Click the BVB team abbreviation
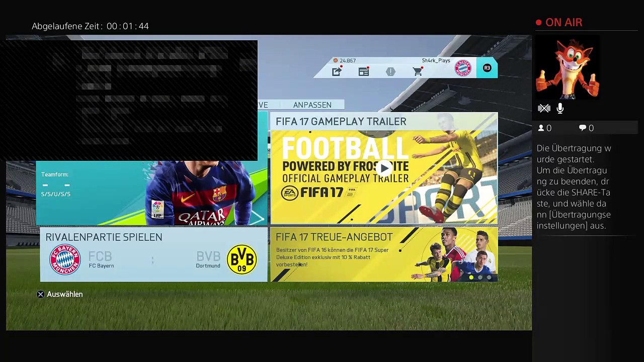Viewport: 644px width, 362px height. click(208, 256)
